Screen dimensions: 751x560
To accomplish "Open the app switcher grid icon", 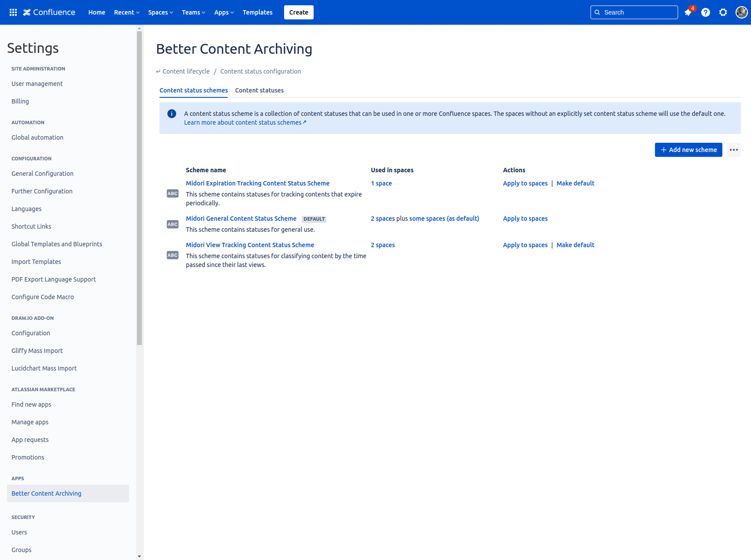I will tap(13, 12).
